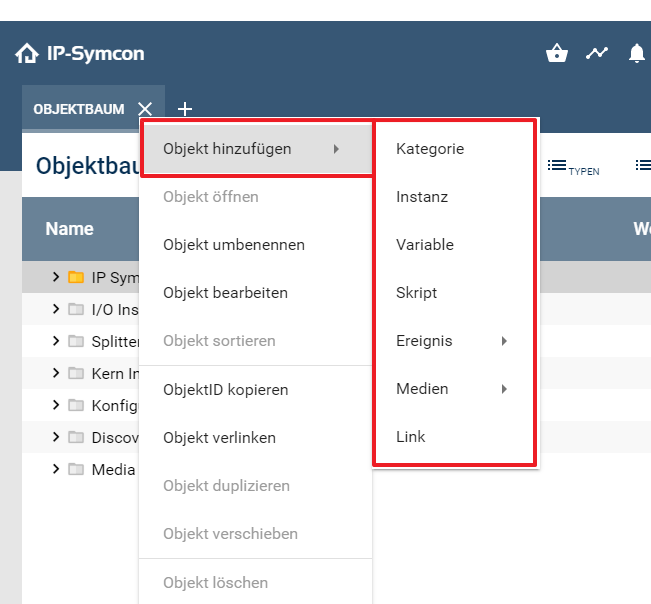Open the activity graph icon in header
The image size is (651, 604).
coord(597,53)
